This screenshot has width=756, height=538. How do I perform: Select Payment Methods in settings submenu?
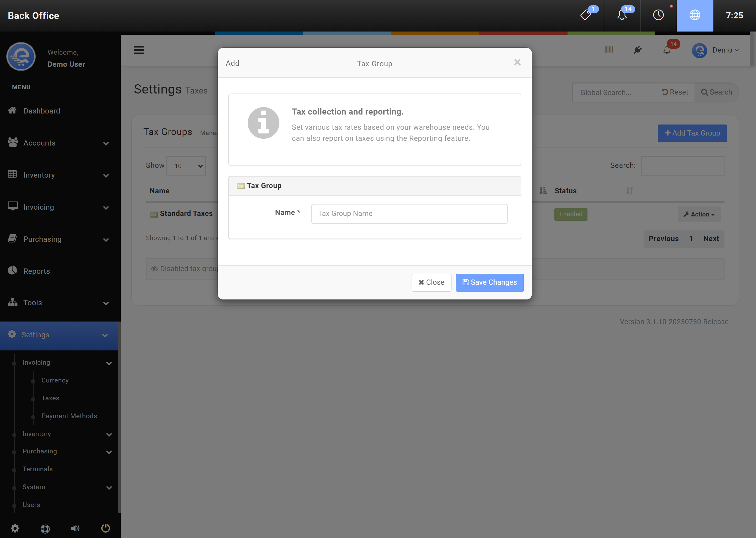[x=69, y=416]
